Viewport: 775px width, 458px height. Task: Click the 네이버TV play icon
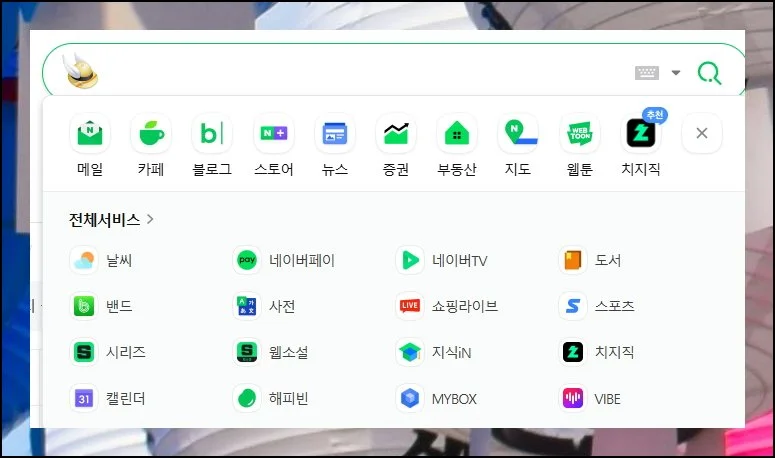tap(410, 260)
